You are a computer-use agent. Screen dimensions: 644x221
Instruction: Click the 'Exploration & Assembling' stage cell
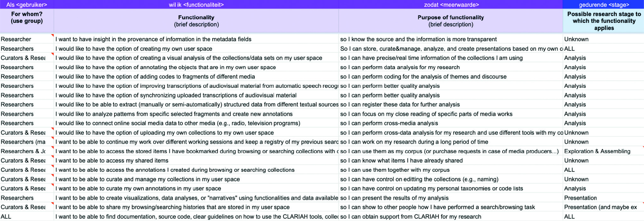tap(604, 151)
